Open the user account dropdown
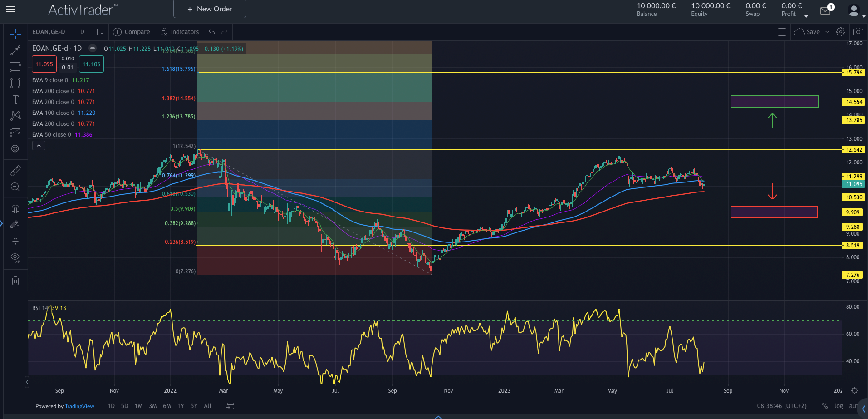The width and height of the screenshot is (868, 419). pyautogui.click(x=855, y=11)
